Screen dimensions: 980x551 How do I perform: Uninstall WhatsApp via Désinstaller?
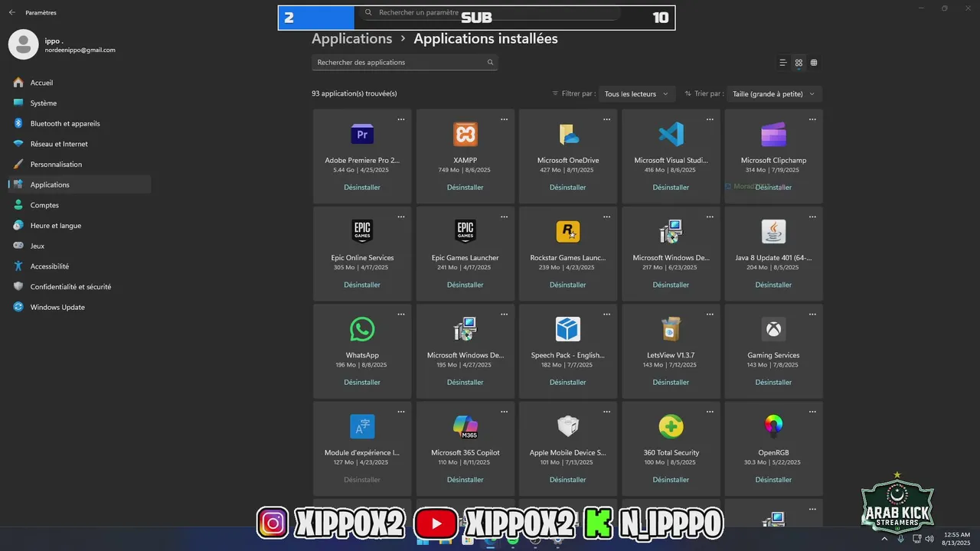point(362,383)
